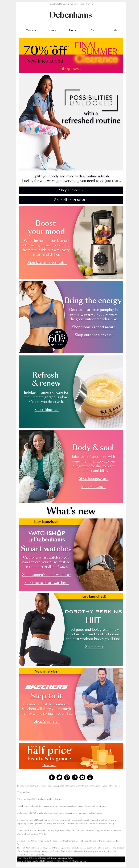Click the store locator pin icon
This screenshot has width=139, height=868.
coord(90,777)
